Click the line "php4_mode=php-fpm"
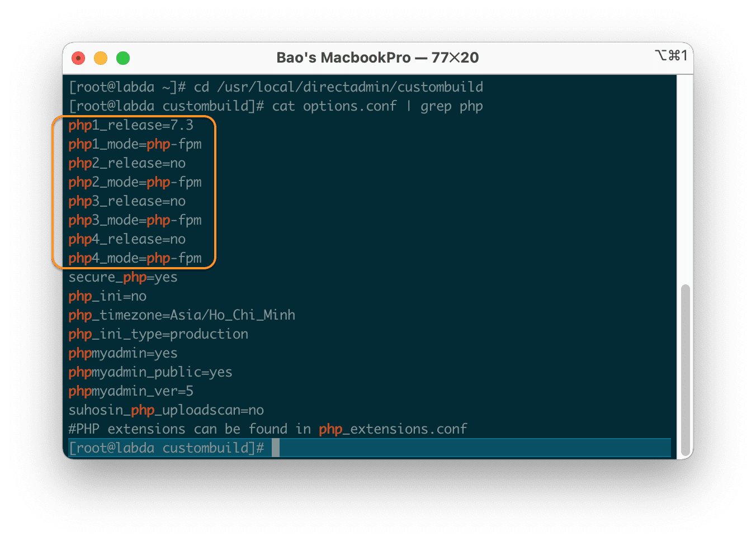Viewport: 756px width, 542px height. click(135, 259)
